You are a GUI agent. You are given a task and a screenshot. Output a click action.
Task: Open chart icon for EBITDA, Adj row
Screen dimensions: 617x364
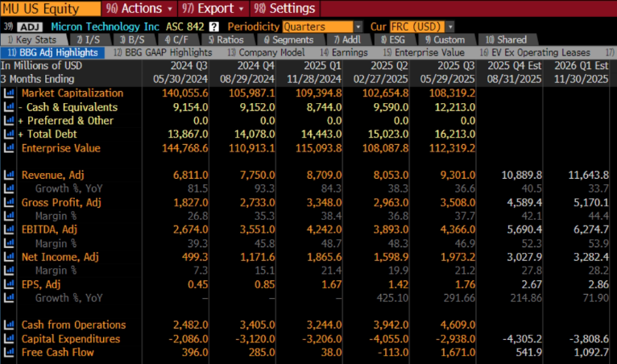tap(9, 230)
